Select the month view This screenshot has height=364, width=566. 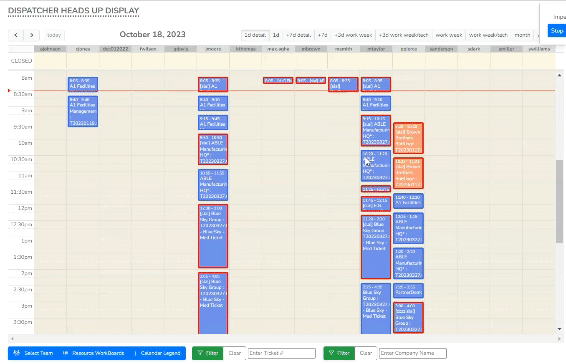522,35
